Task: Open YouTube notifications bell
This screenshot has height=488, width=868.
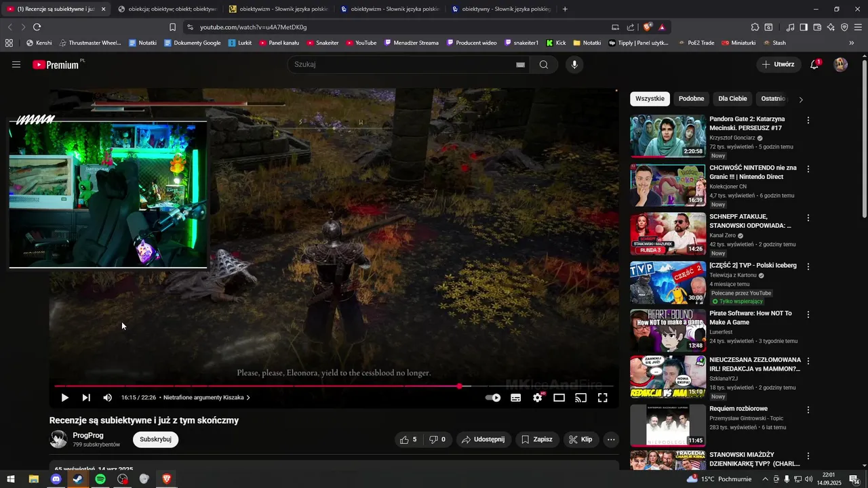Action: coord(814,64)
